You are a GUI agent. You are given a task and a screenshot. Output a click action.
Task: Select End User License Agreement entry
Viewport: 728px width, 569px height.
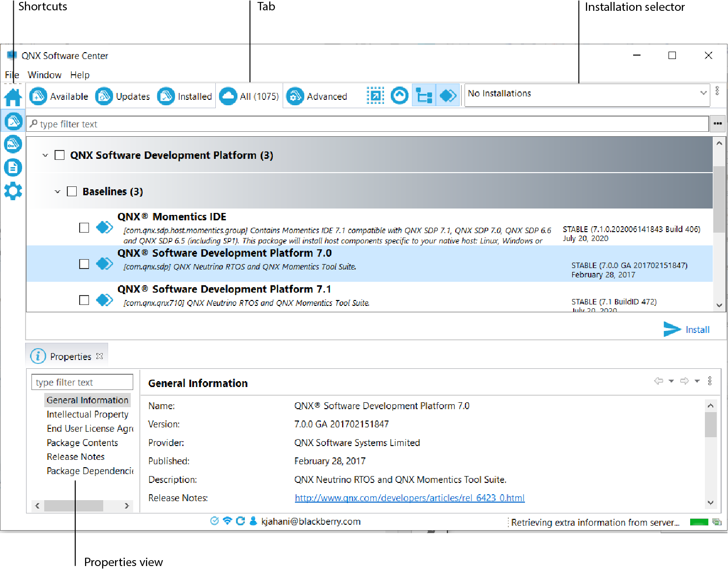coord(90,428)
